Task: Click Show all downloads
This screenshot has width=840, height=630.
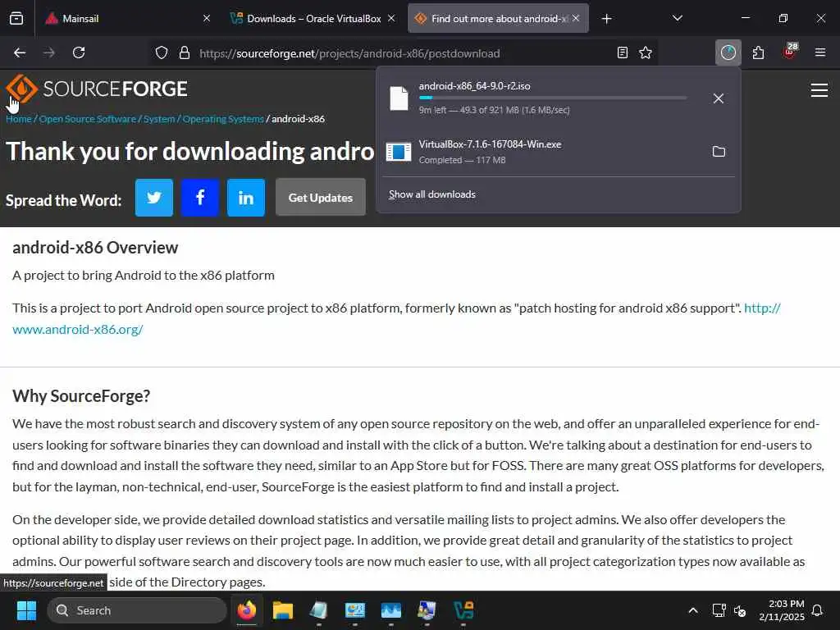Action: [x=431, y=194]
